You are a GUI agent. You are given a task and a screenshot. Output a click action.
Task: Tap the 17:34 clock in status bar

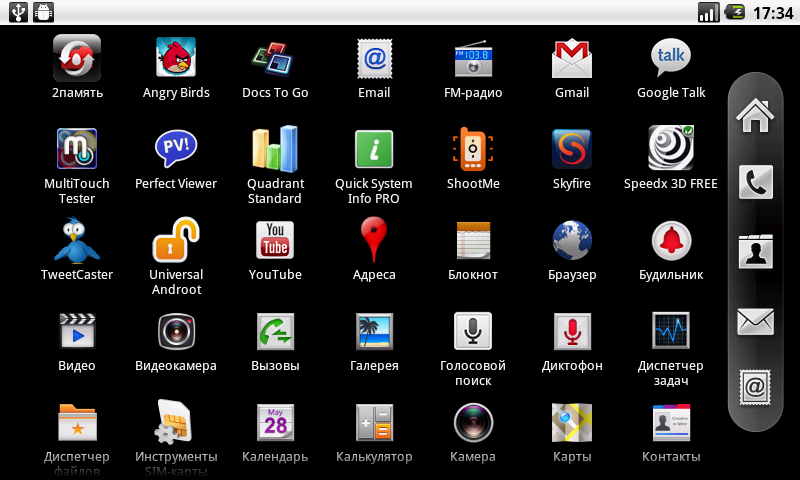(773, 13)
